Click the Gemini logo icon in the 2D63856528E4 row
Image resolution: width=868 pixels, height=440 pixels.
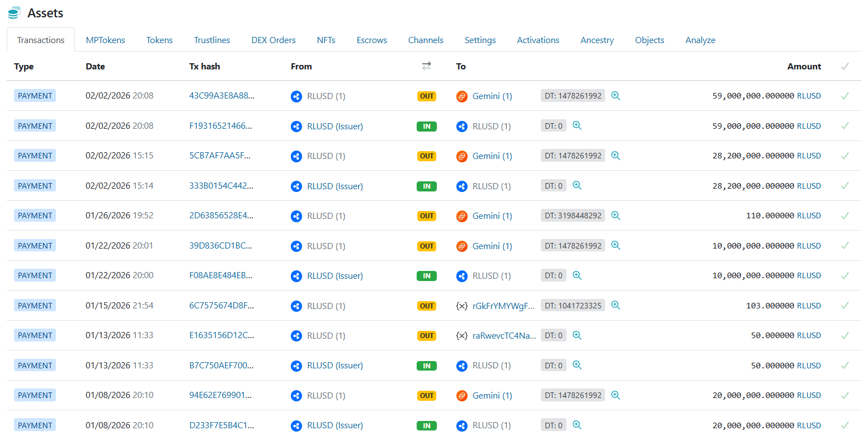[x=461, y=216]
